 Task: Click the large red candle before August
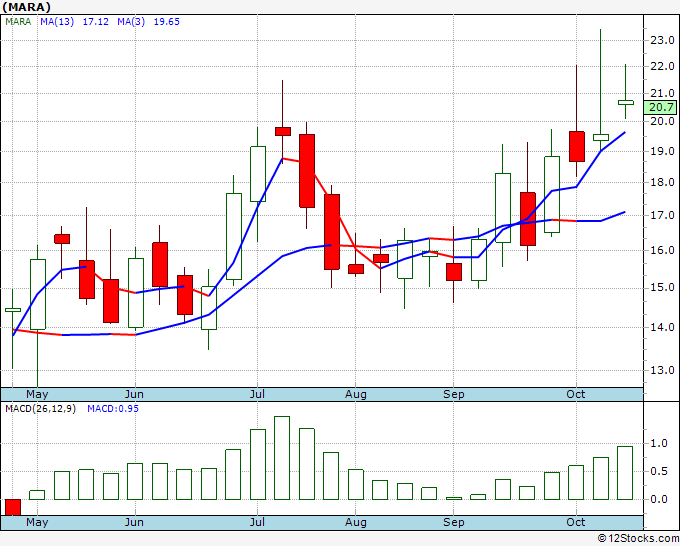coord(332,232)
